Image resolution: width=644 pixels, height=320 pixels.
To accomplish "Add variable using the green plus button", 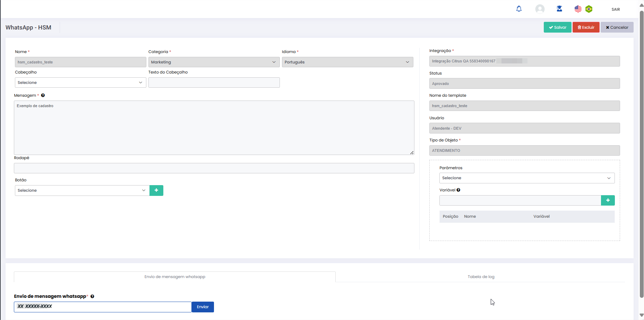I will coord(608,200).
